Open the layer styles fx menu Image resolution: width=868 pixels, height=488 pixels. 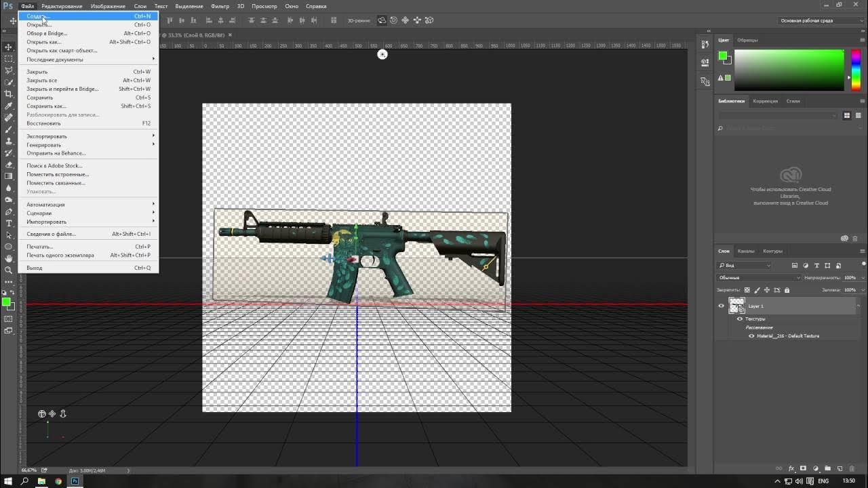(x=791, y=468)
